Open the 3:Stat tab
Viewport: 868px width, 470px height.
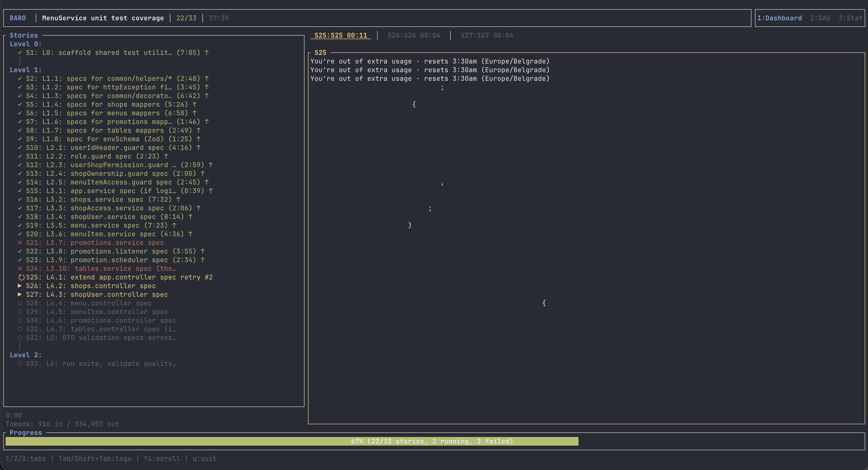click(x=850, y=18)
